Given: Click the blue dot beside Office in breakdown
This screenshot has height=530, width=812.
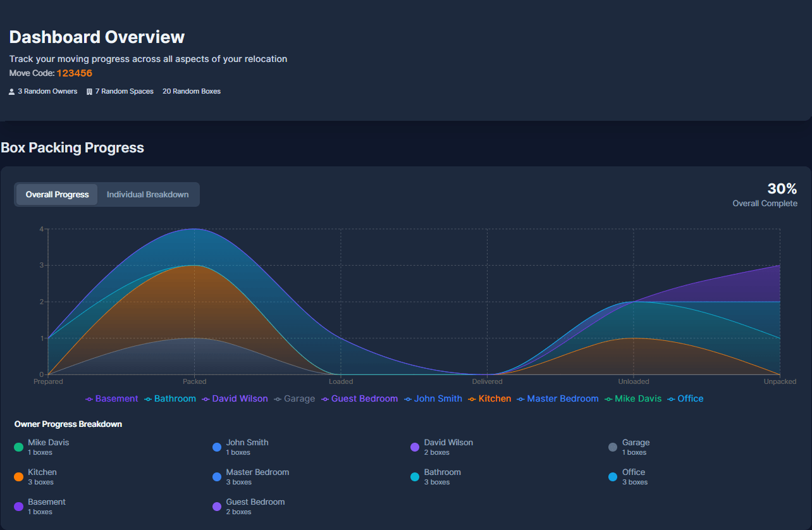Looking at the screenshot, I should pos(612,476).
